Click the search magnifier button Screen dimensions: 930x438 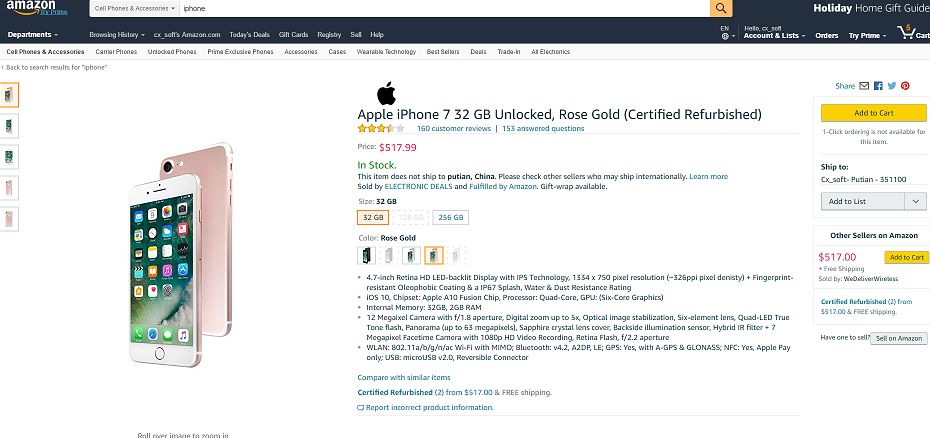coord(721,8)
